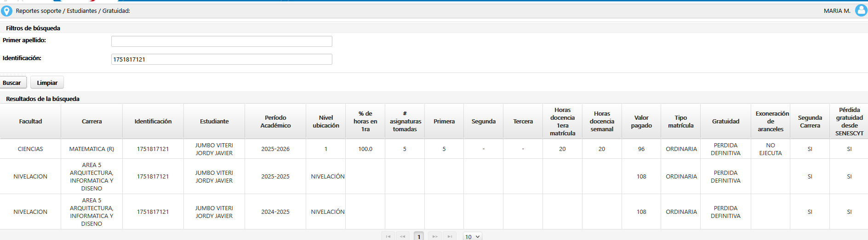
Task: Jump to last page of results
Action: pyautogui.click(x=450, y=236)
